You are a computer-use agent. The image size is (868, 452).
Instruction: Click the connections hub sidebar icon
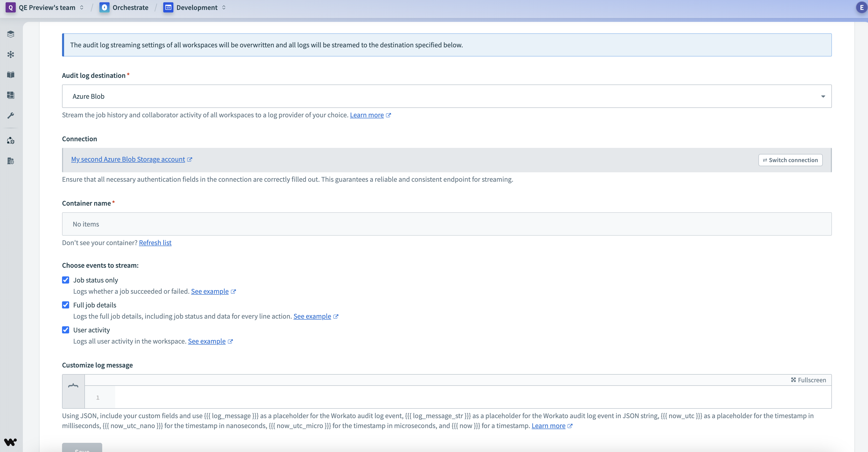(x=11, y=54)
